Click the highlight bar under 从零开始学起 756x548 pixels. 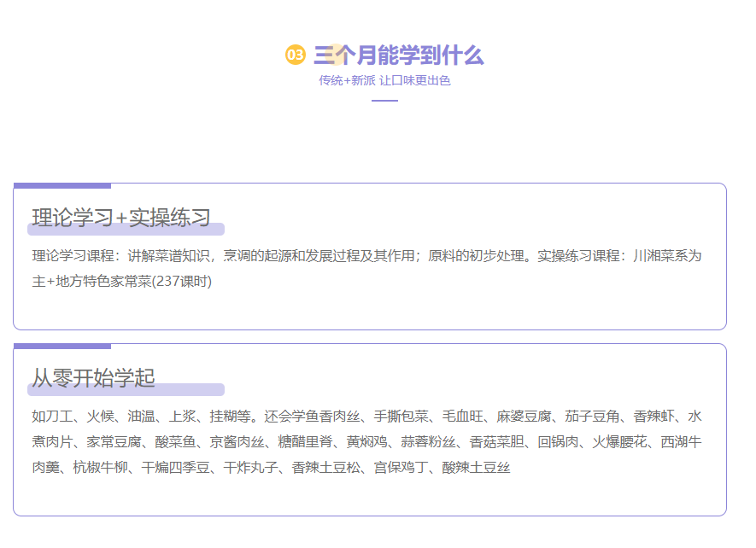(x=126, y=390)
